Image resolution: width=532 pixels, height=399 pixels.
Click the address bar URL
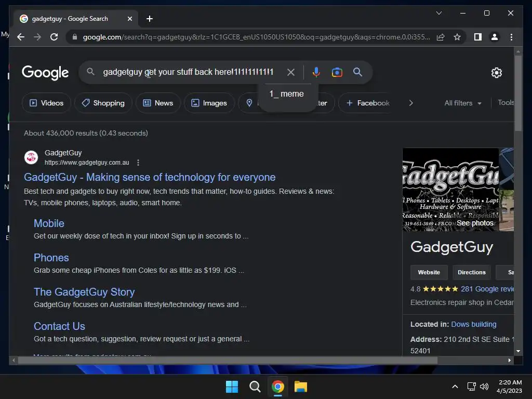pyautogui.click(x=257, y=37)
